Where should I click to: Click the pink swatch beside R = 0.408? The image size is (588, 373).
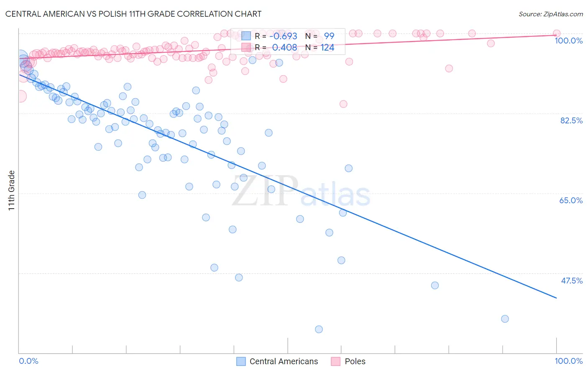point(246,48)
